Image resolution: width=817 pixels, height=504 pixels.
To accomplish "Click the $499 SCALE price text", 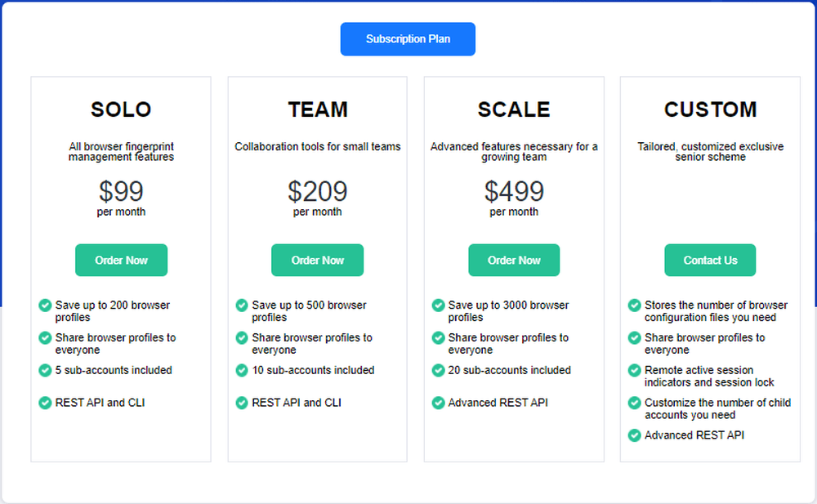I will 514,191.
